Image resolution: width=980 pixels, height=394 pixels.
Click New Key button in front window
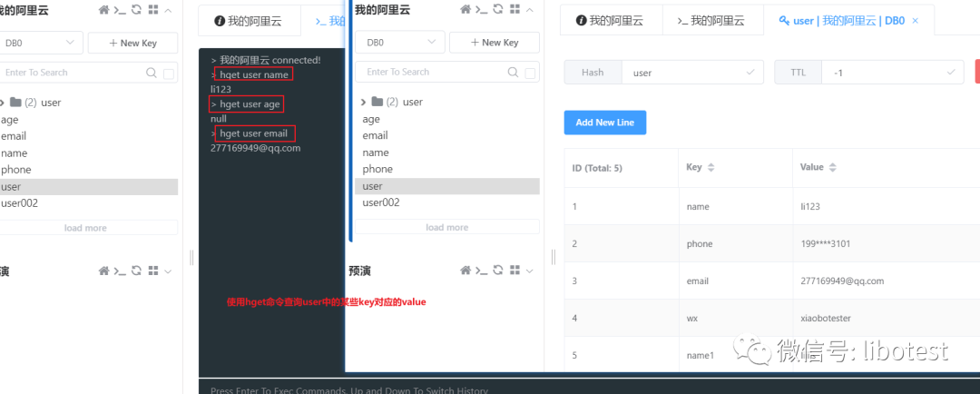(x=495, y=43)
